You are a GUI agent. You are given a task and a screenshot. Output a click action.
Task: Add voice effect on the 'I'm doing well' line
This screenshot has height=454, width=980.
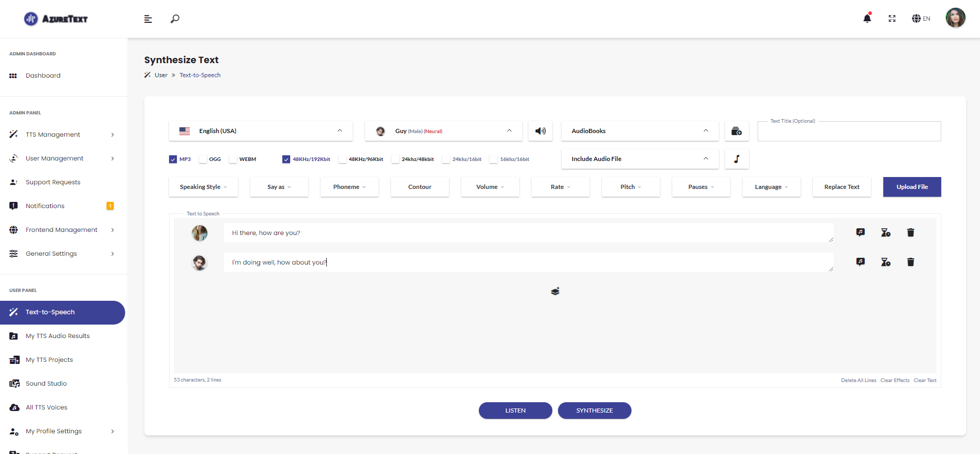[x=861, y=262]
